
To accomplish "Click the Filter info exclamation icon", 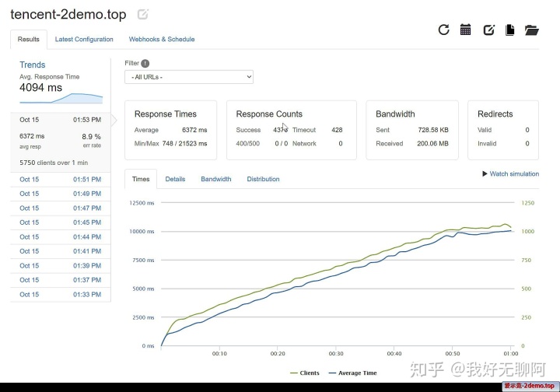I will point(145,64).
